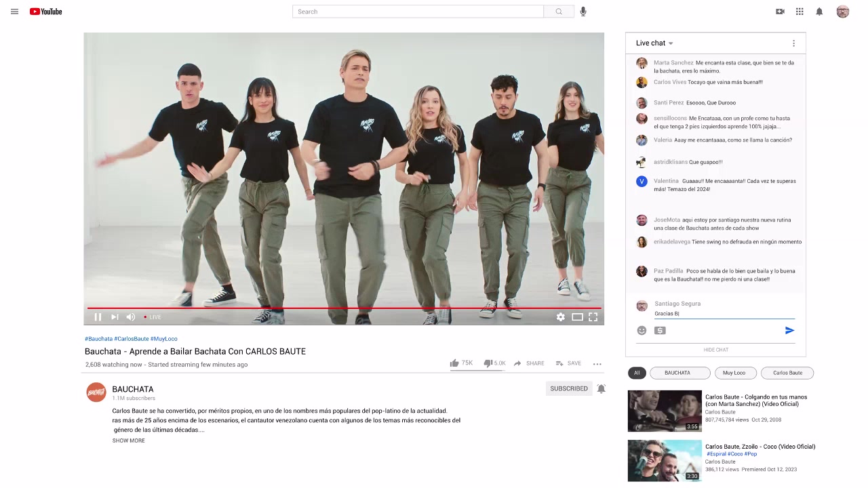This screenshot has width=868, height=488.
Task: Open more actions under video
Action: pyautogui.click(x=597, y=364)
